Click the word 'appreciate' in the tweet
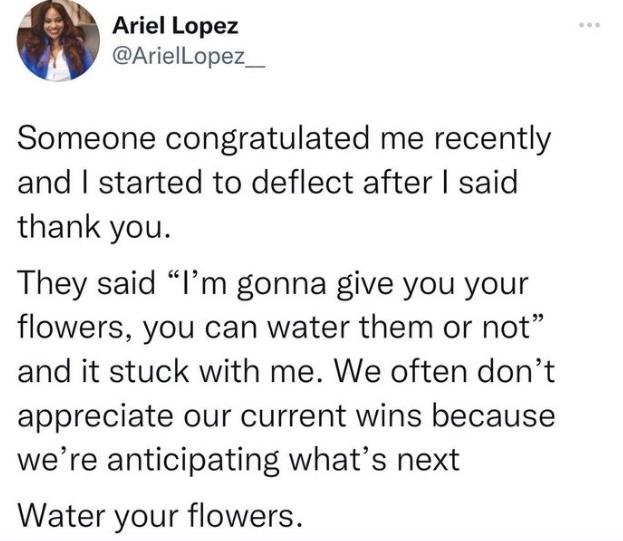 (x=95, y=415)
